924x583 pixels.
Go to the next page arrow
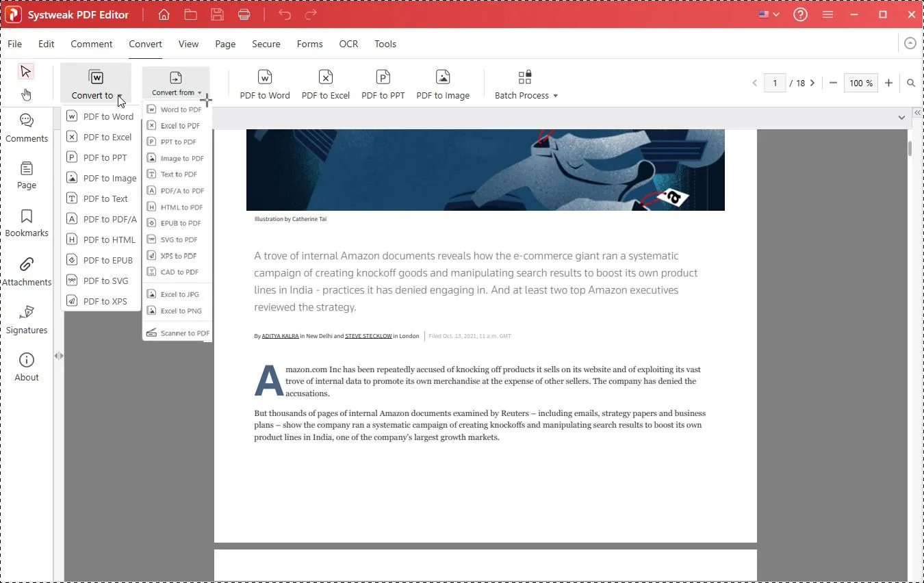(x=812, y=83)
